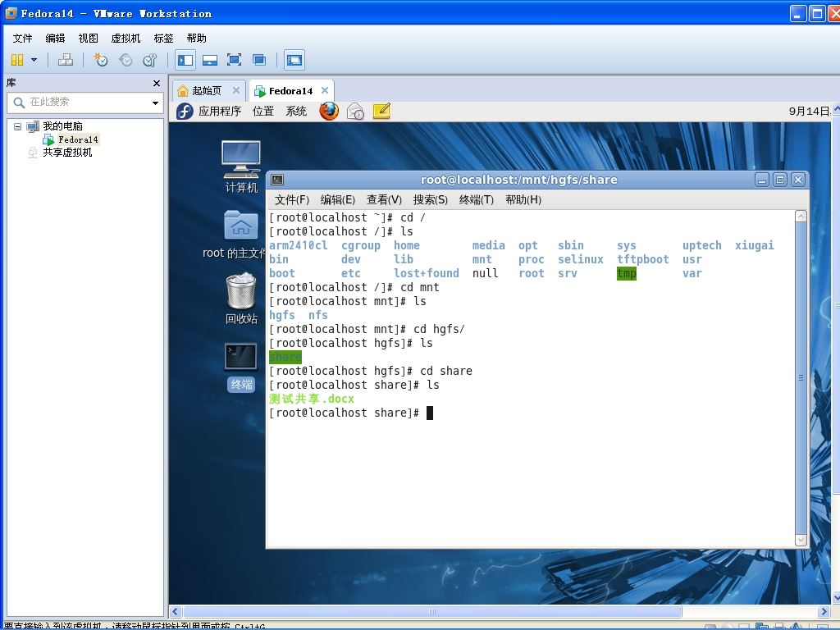This screenshot has width=840, height=630.
Task: Open the terminal 编辑(E) menu
Action: [337, 200]
